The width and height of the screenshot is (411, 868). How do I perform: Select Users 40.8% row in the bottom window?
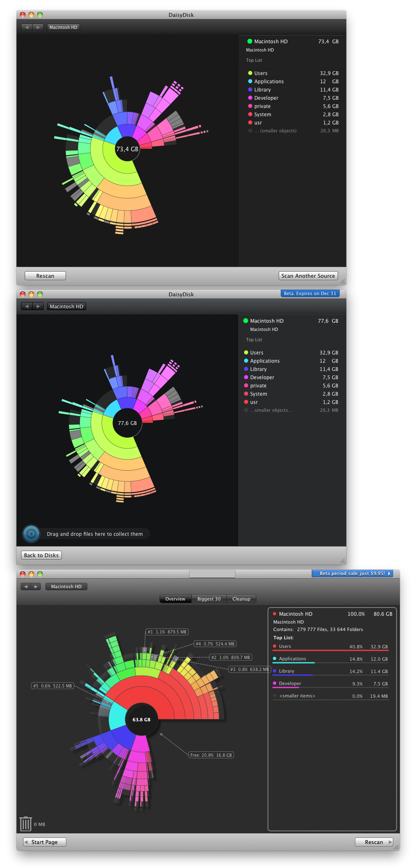331,647
